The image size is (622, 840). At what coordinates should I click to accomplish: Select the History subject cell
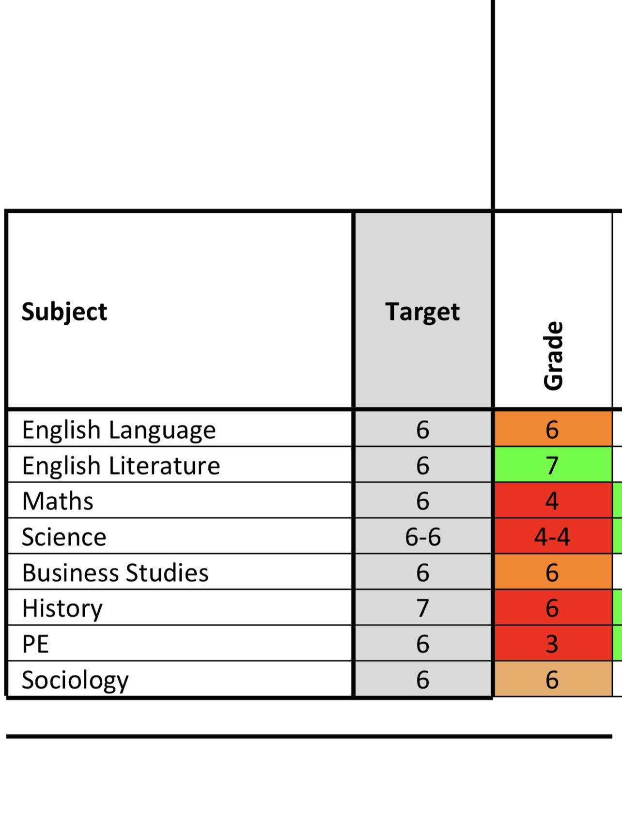coord(180,608)
